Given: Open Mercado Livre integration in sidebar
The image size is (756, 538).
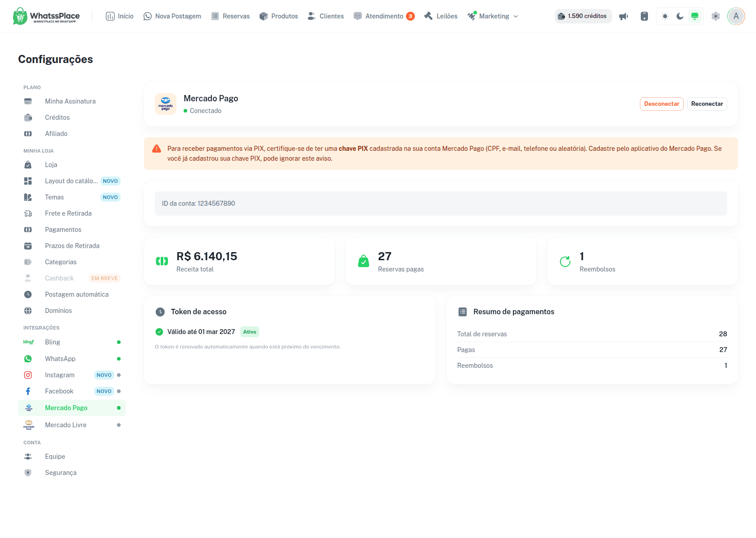Looking at the screenshot, I should coord(72,425).
